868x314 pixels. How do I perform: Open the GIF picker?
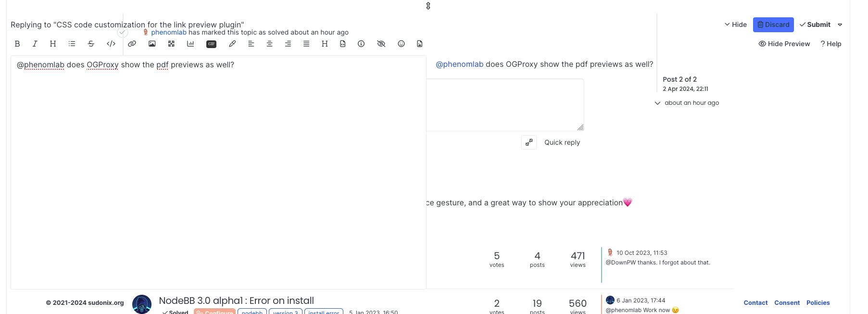(211, 44)
